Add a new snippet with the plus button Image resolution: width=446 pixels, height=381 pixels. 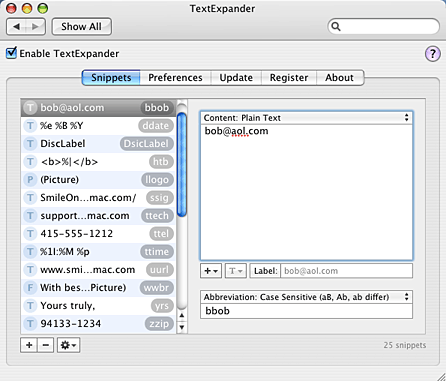(x=29, y=345)
